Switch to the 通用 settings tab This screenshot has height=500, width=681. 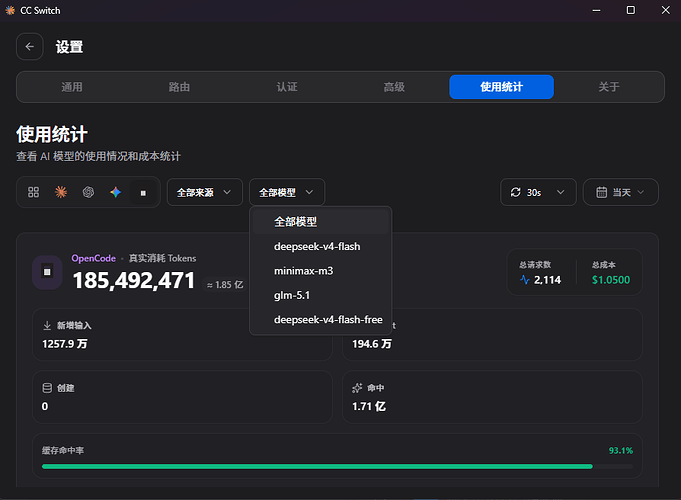[x=72, y=87]
